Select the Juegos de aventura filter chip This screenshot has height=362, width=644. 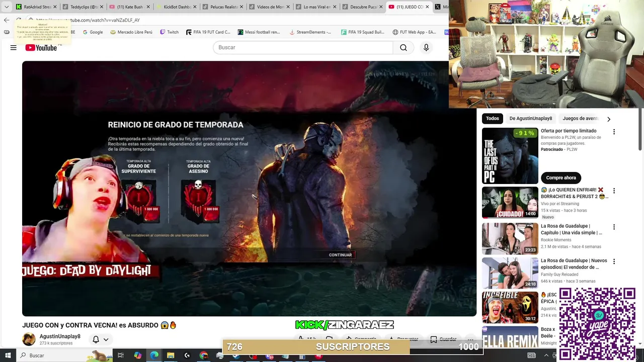click(581, 119)
